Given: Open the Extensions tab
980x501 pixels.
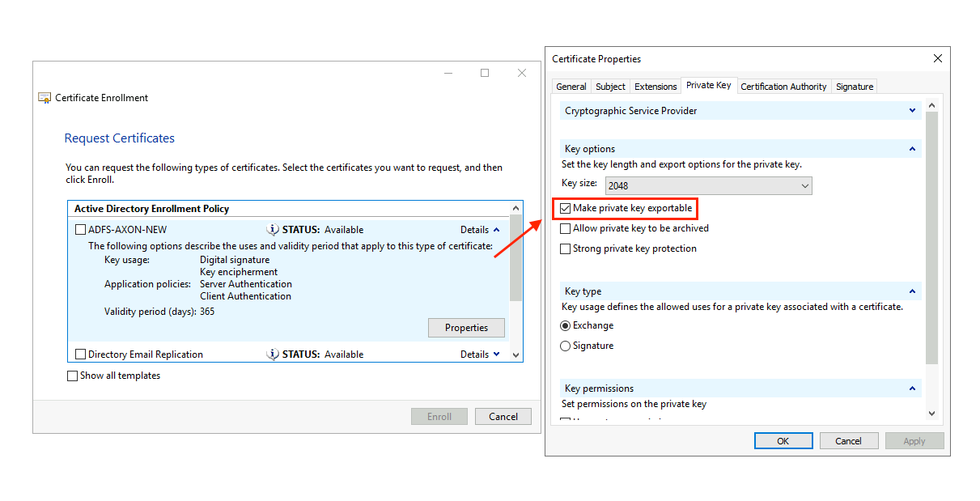Looking at the screenshot, I should (x=655, y=86).
